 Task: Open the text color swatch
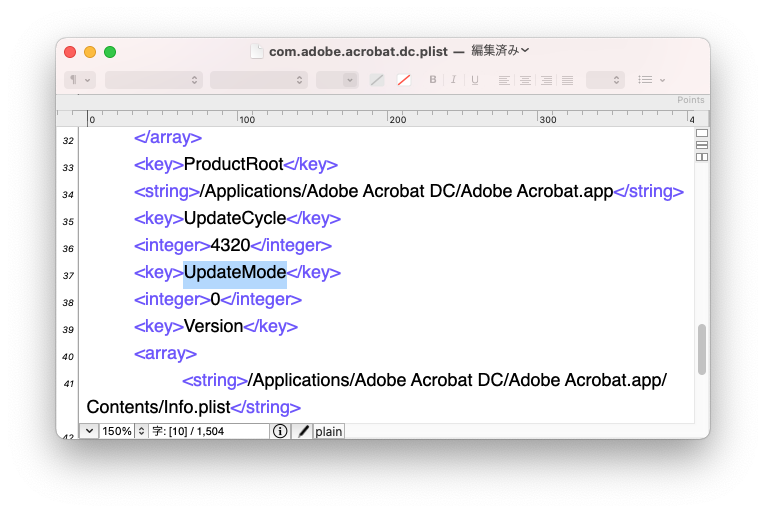click(x=377, y=80)
